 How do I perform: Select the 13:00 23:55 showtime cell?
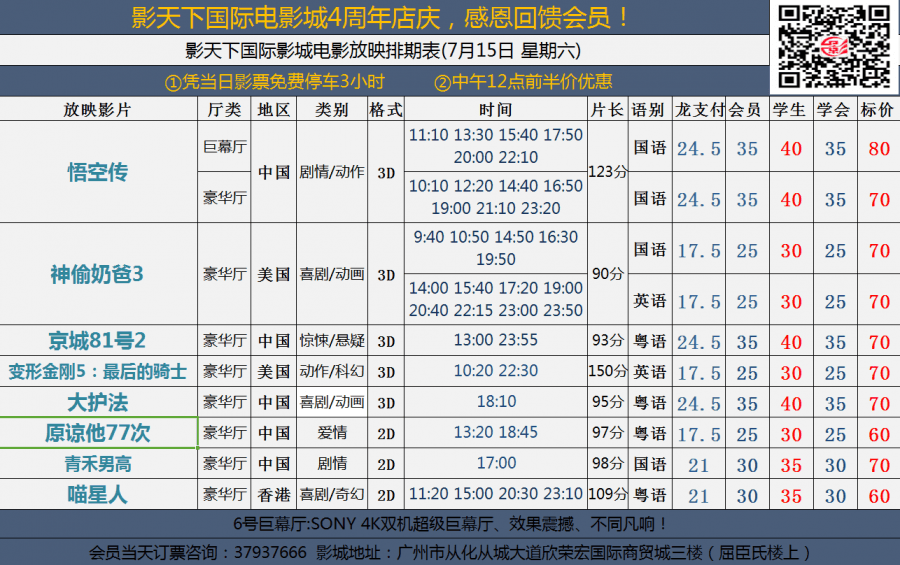496,340
